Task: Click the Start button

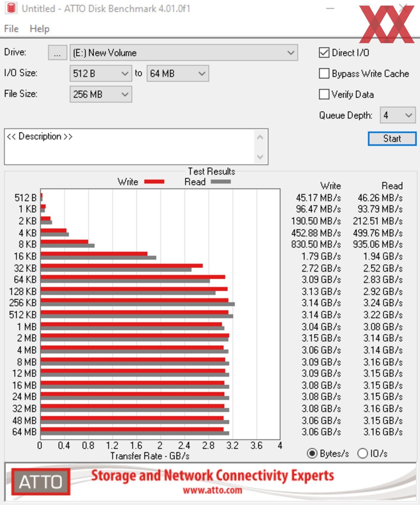Action: [x=392, y=139]
